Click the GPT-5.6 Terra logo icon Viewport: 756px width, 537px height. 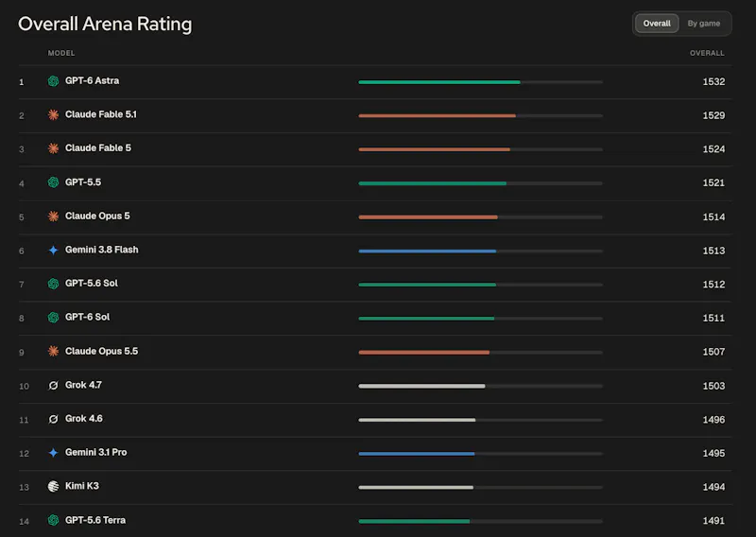(x=54, y=520)
